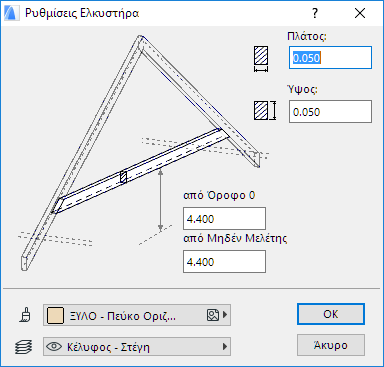Viewport: 384px width, 367px height.
Task: Click the hatched cross-section marker on collar beam
Action: (x=123, y=177)
